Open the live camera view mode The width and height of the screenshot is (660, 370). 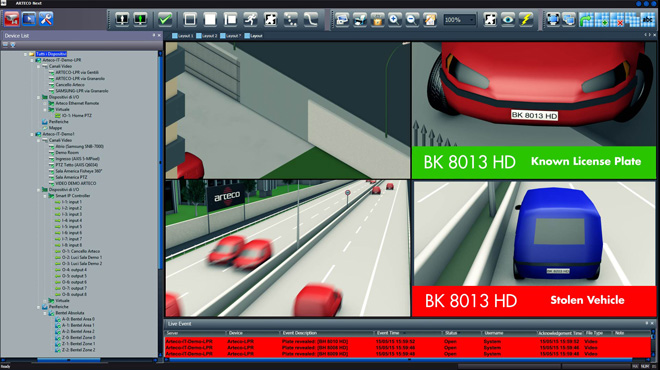(x=12, y=19)
